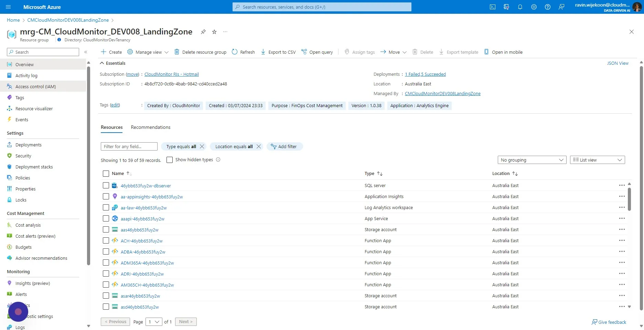Check the box for aas46ybb653fuy2w
644x330 pixels.
(106, 229)
